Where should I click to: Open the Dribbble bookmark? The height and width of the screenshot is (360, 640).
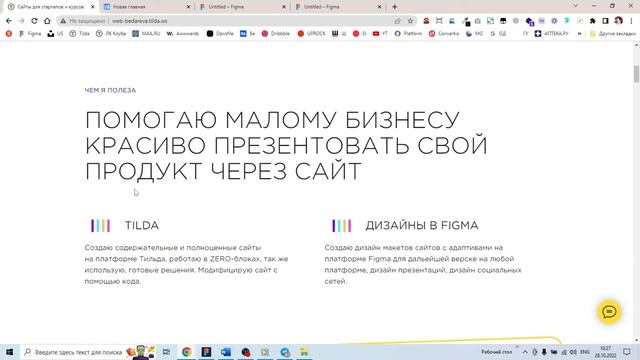[x=276, y=34]
